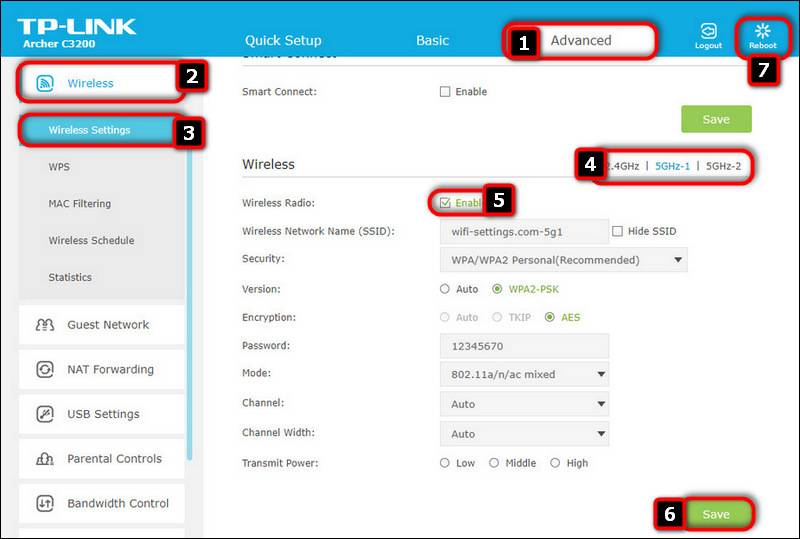Image resolution: width=800 pixels, height=539 pixels.
Task: Click the Reboot icon
Action: point(763,31)
